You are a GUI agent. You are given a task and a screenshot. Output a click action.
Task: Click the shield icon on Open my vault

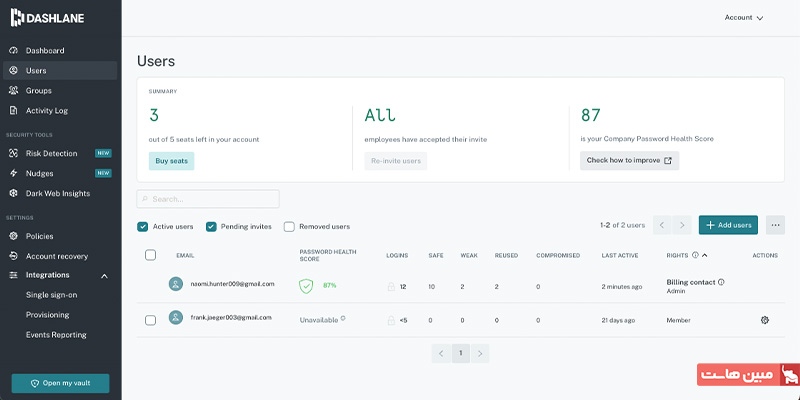35,384
